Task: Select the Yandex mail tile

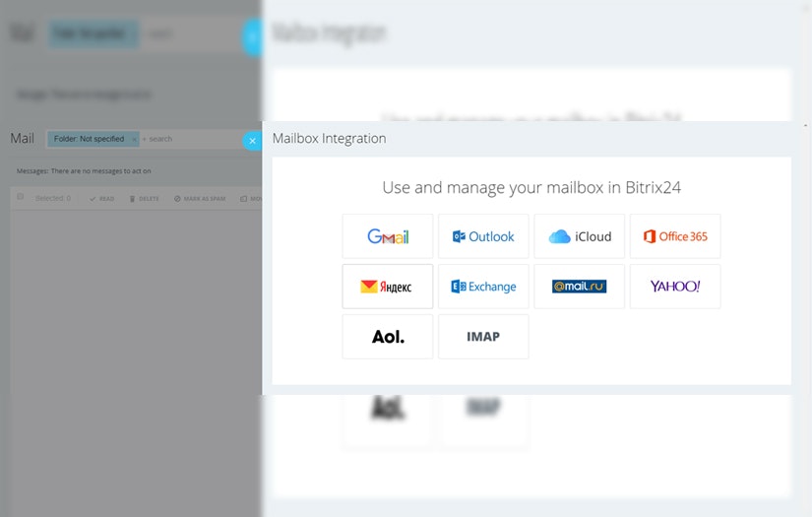Action: click(x=388, y=287)
